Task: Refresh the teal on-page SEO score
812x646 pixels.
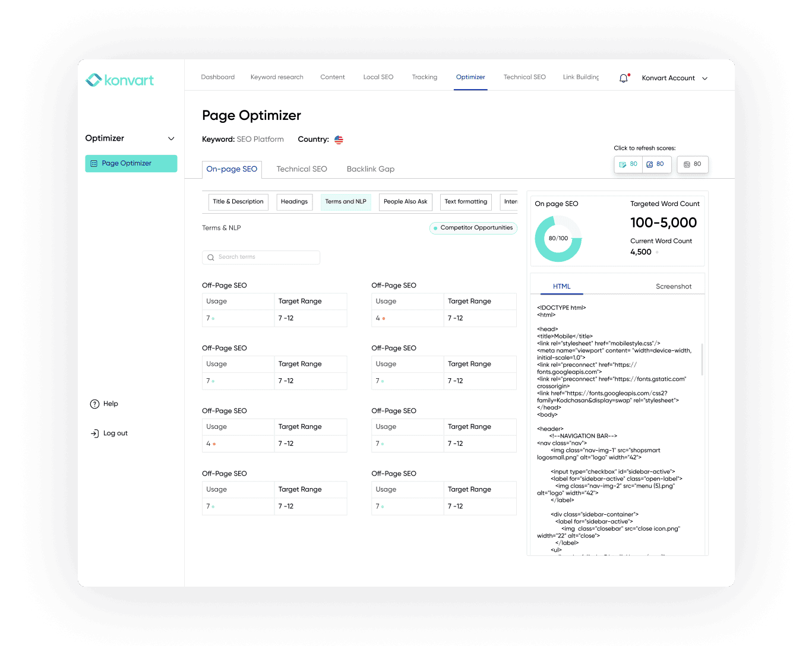Action: coord(628,164)
